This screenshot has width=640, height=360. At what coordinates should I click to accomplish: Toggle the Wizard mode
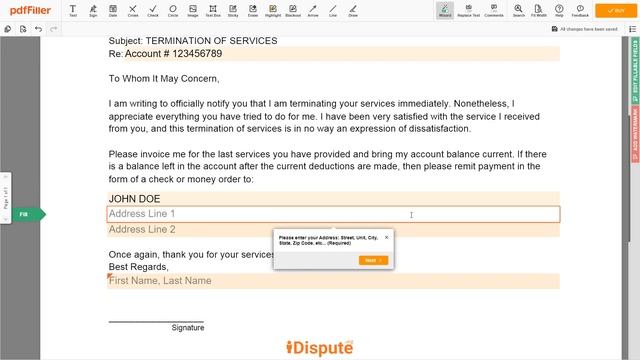pos(445,11)
